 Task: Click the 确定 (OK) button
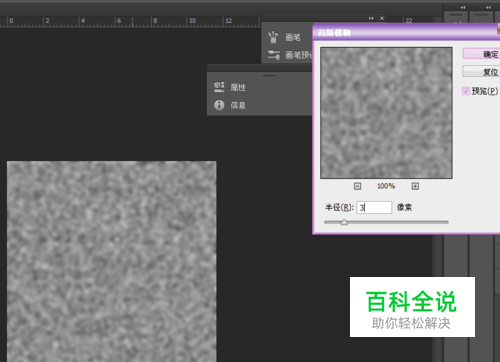[481, 54]
